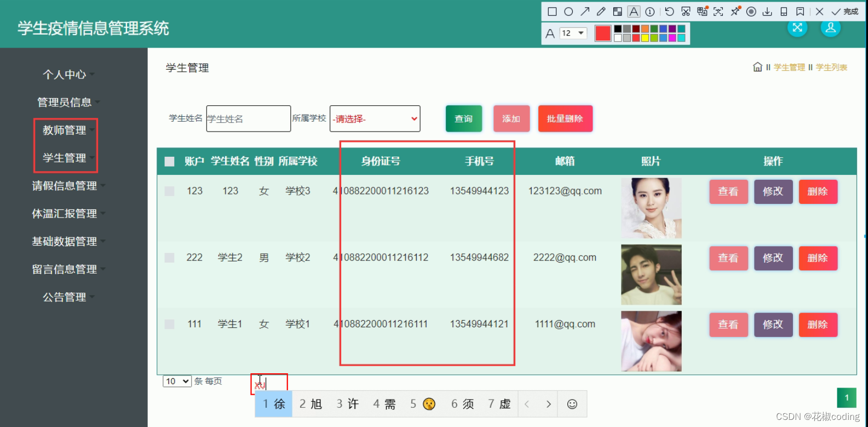Viewport: 868px width, 427px height.
Task: Go to next candidate page in IME
Action: pyautogui.click(x=548, y=404)
